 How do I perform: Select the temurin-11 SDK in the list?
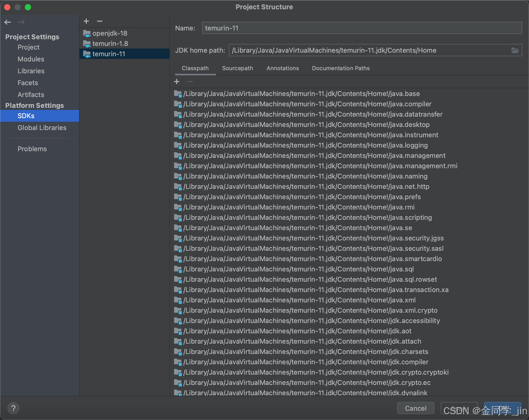coord(124,54)
